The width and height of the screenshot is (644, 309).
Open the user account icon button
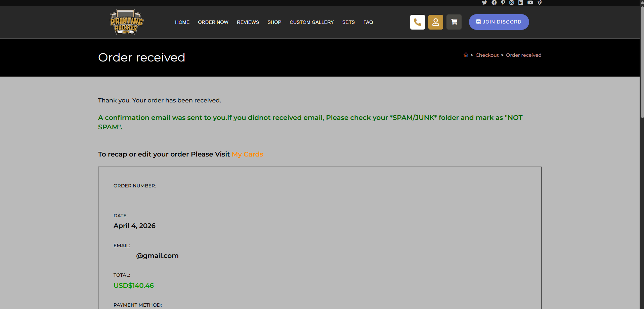pos(436,22)
